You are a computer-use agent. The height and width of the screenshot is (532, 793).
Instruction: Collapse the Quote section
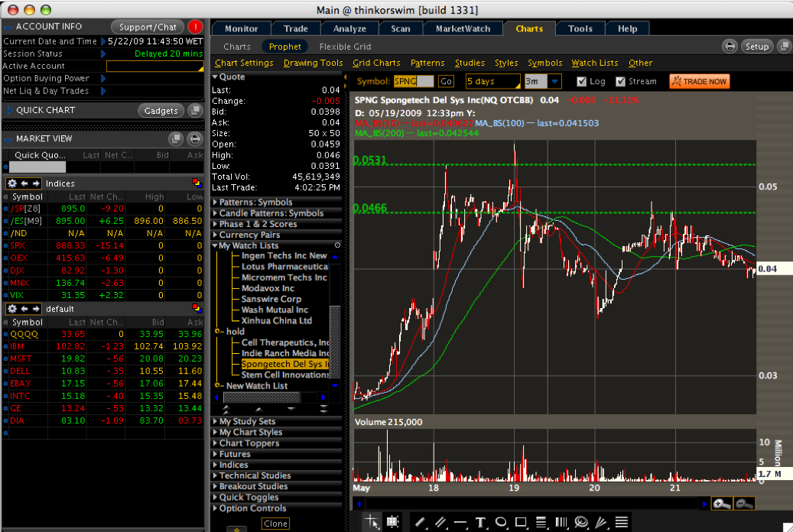tap(216, 77)
